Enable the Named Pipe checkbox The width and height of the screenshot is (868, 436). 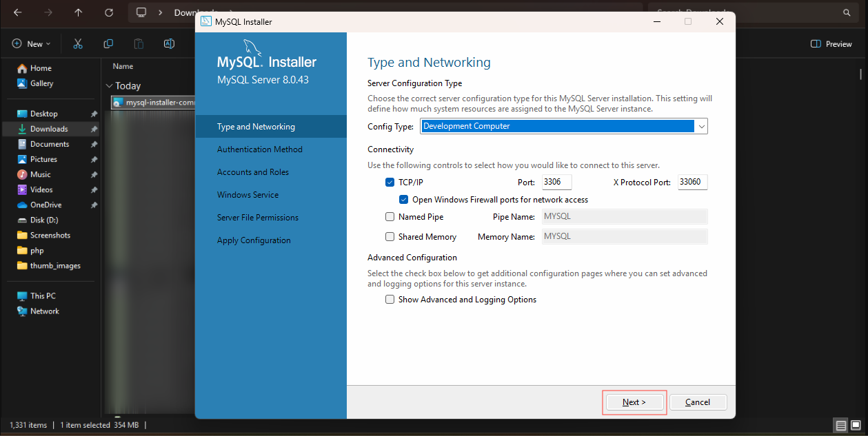coord(390,216)
